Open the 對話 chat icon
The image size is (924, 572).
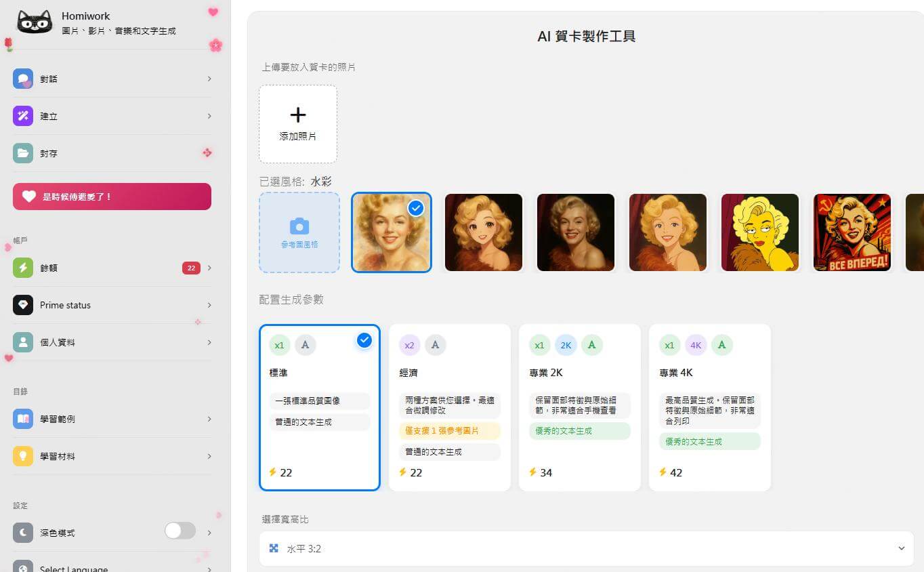23,79
